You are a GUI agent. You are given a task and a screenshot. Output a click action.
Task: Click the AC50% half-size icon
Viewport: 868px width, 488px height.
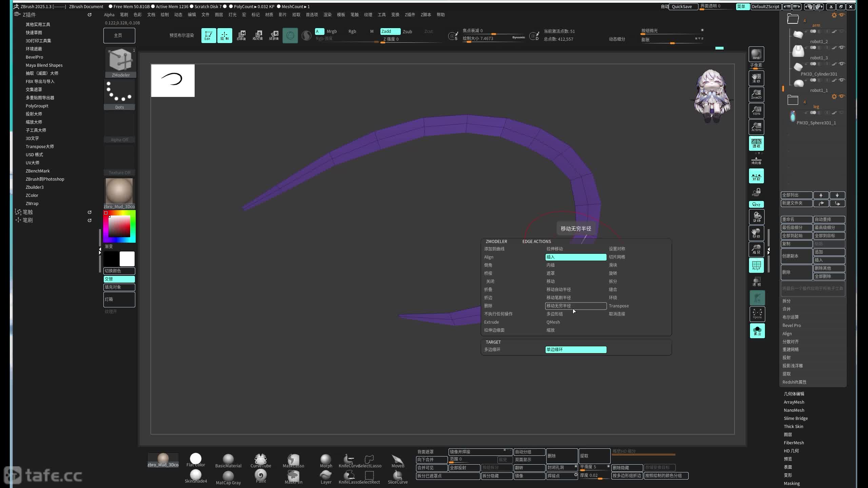pos(756,127)
